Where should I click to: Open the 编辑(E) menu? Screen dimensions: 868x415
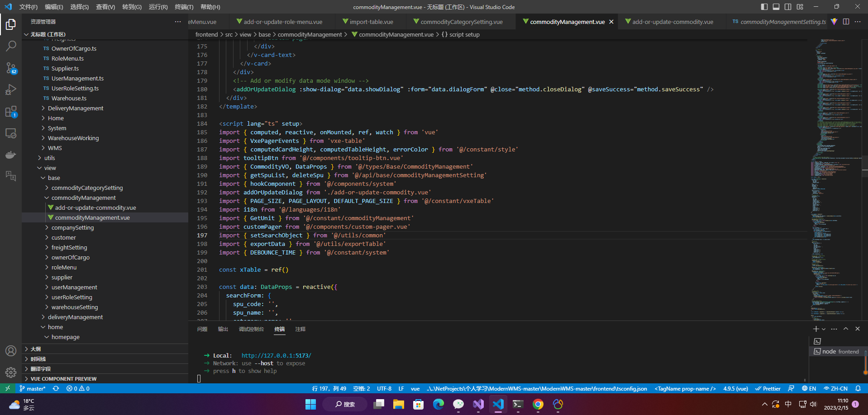[54, 7]
